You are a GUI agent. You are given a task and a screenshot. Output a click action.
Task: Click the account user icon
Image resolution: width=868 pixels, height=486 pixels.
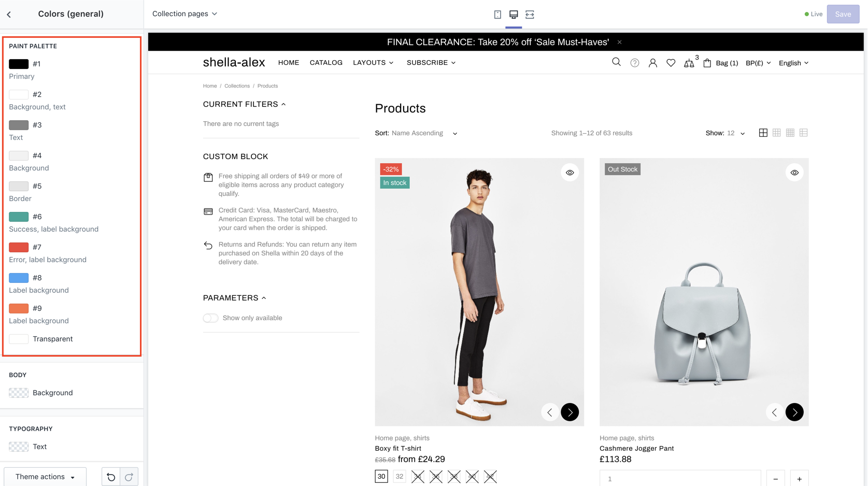[x=652, y=63]
